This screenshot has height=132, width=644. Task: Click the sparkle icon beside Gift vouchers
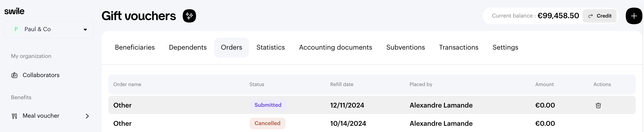[x=189, y=16]
